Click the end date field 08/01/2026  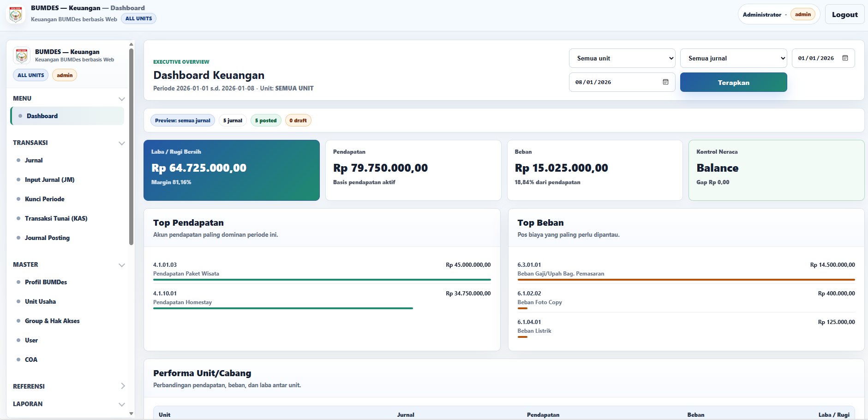click(x=622, y=82)
